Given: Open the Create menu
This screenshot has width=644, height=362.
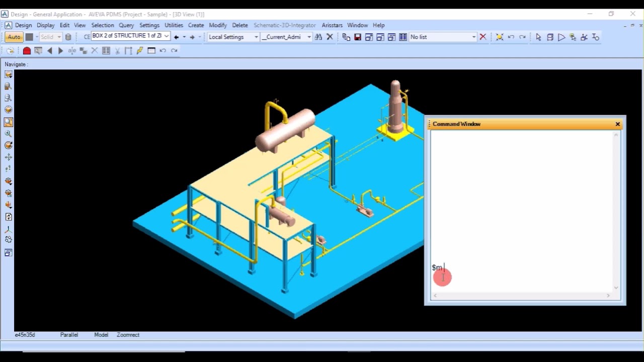Looking at the screenshot, I should pyautogui.click(x=196, y=25).
